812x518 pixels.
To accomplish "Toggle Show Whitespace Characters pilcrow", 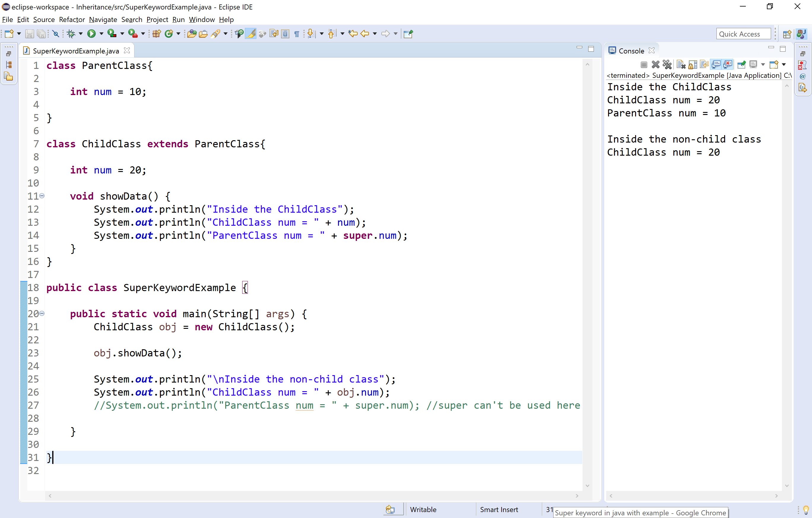I will [297, 34].
